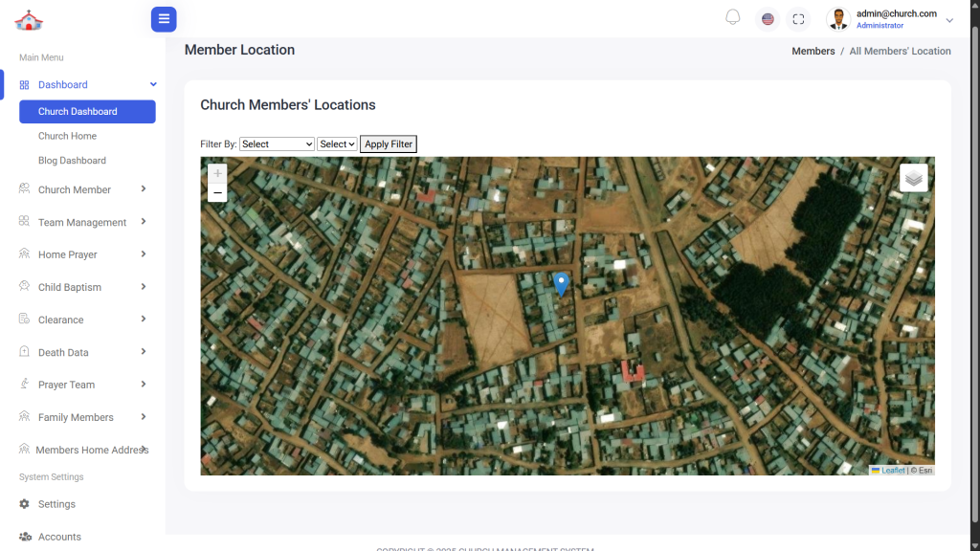This screenshot has width=980, height=551.
Task: Click the church logo icon
Action: (29, 19)
